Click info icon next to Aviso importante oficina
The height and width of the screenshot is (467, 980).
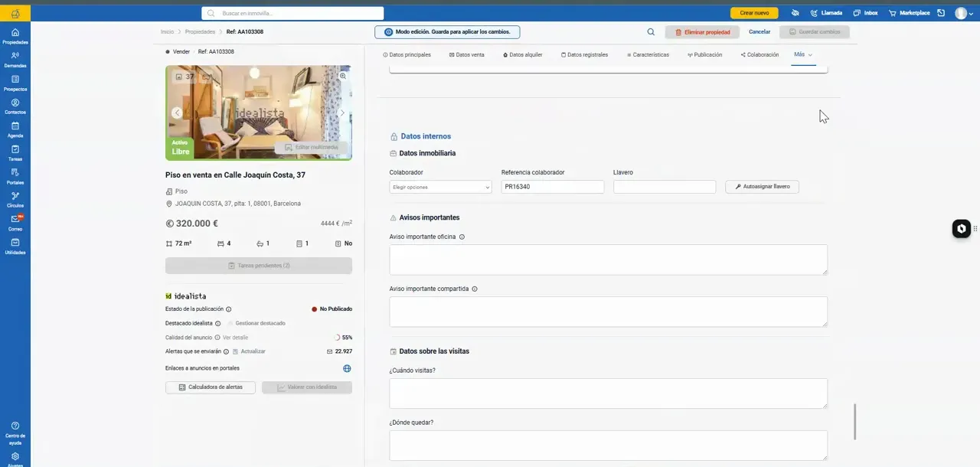coord(462,237)
